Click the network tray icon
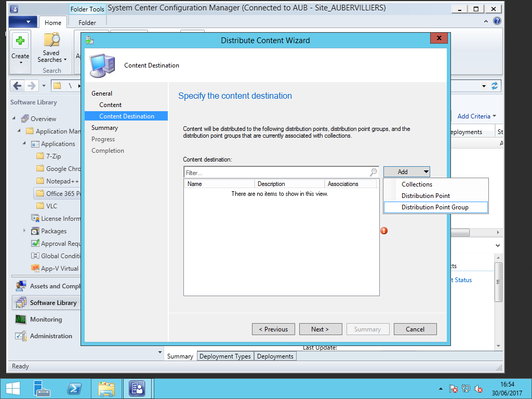The image size is (532, 399). pos(466,389)
